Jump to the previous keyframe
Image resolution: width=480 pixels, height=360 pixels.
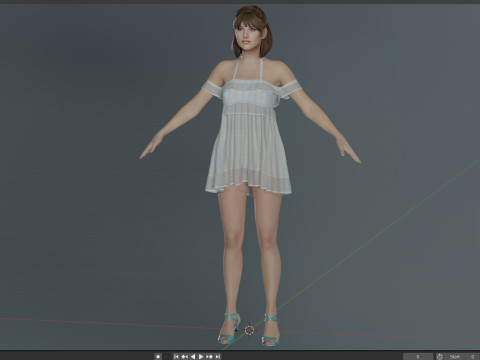(185, 357)
